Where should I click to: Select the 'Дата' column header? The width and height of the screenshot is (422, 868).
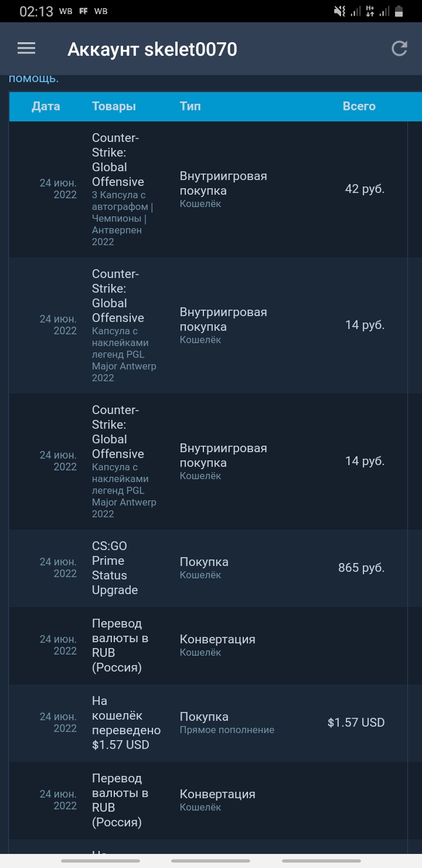[46, 106]
